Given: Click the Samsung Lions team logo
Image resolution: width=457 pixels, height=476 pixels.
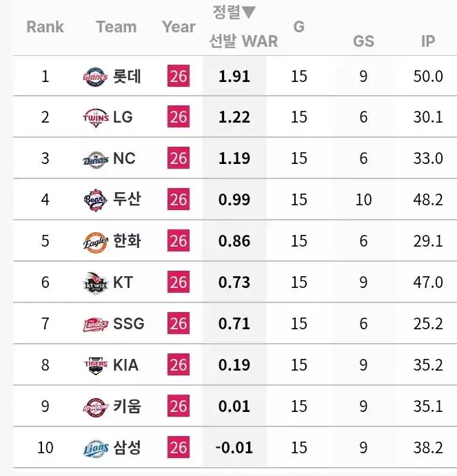Looking at the screenshot, I should [95, 448].
